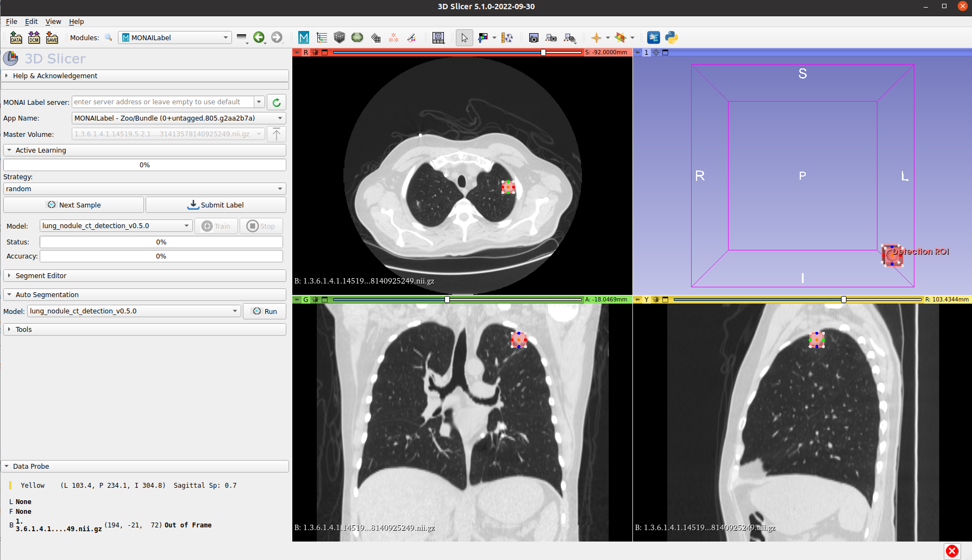Select the mouse interaction arrow tool

click(x=465, y=37)
